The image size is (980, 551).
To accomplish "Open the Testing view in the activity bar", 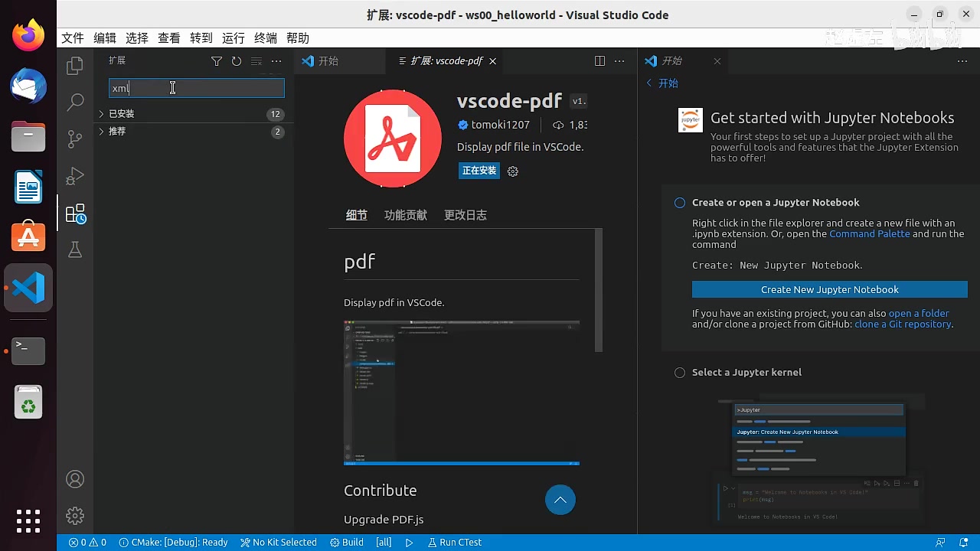I will pyautogui.click(x=74, y=249).
